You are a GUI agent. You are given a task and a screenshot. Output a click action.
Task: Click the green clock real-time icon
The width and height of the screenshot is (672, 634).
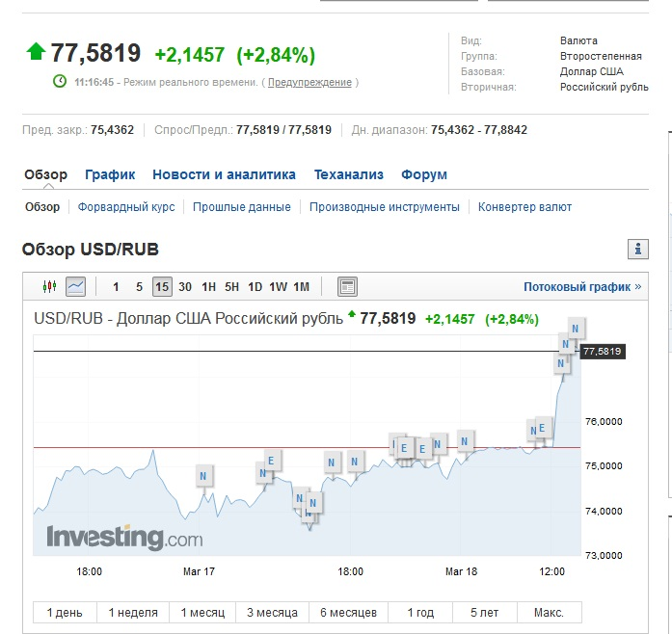point(60,82)
